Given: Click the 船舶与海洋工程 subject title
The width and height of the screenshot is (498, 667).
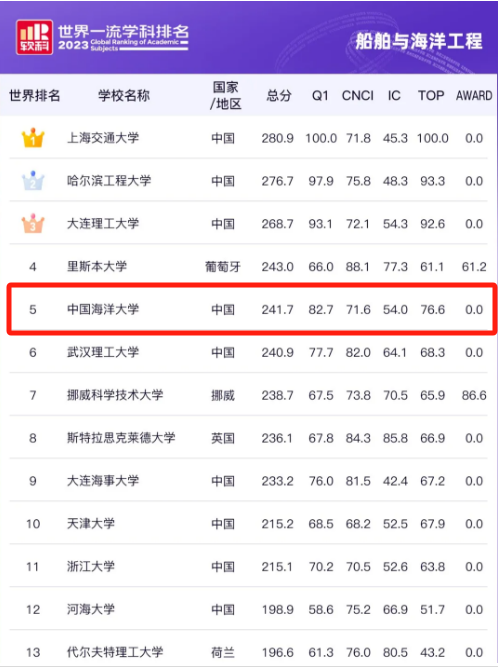Looking at the screenshot, I should coord(419,41).
